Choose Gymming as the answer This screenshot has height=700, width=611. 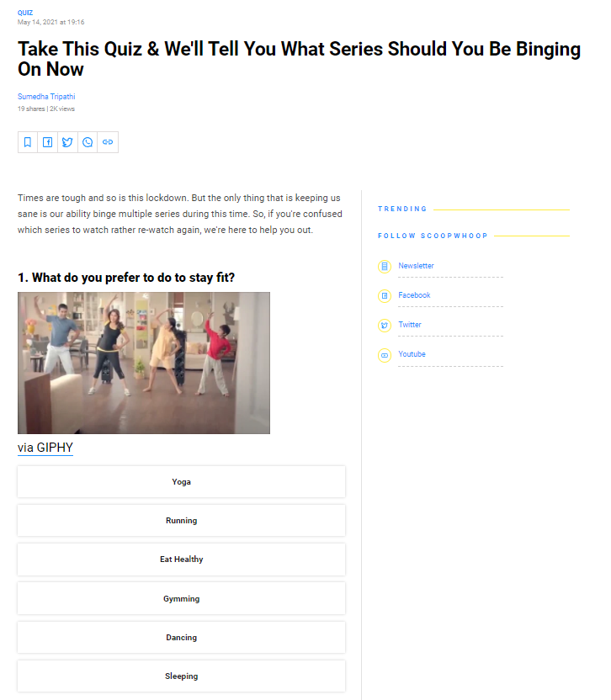pos(181,599)
